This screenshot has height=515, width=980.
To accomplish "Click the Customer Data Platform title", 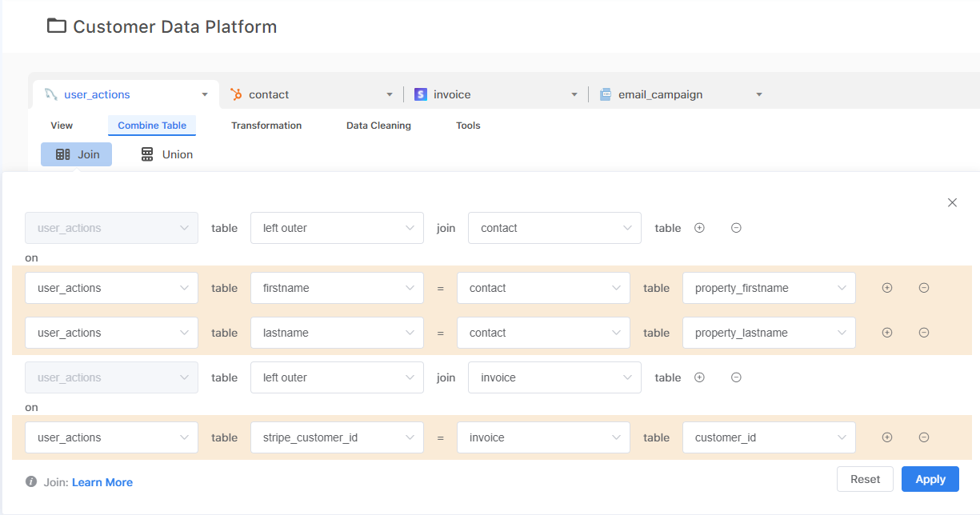I will (x=174, y=26).
